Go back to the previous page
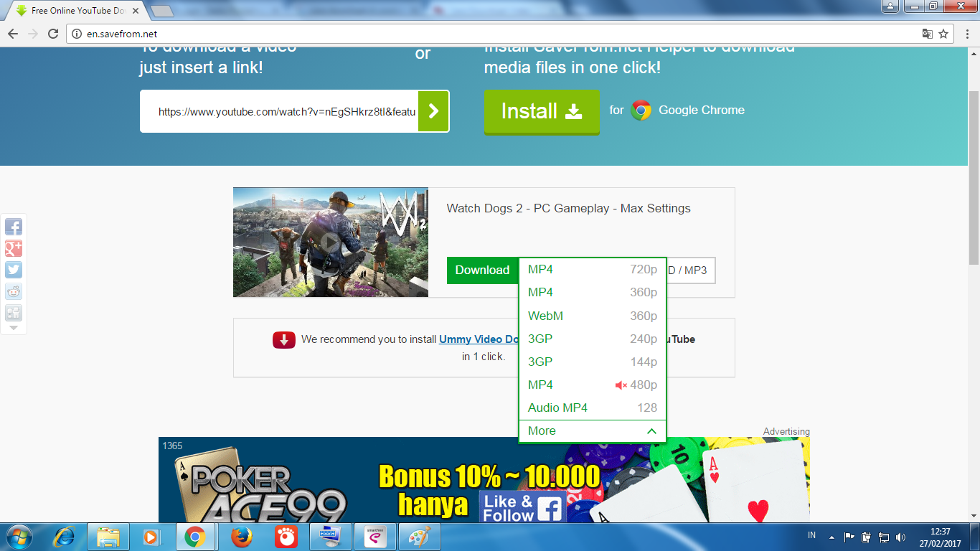The image size is (980, 551). 12,34
